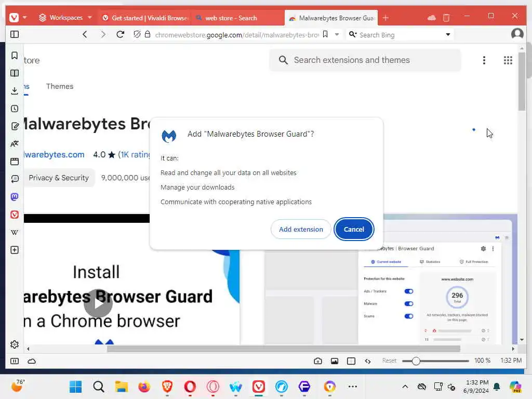This screenshot has height=399, width=532.
Task: Toggle images loading in status bar
Action: pyautogui.click(x=335, y=361)
